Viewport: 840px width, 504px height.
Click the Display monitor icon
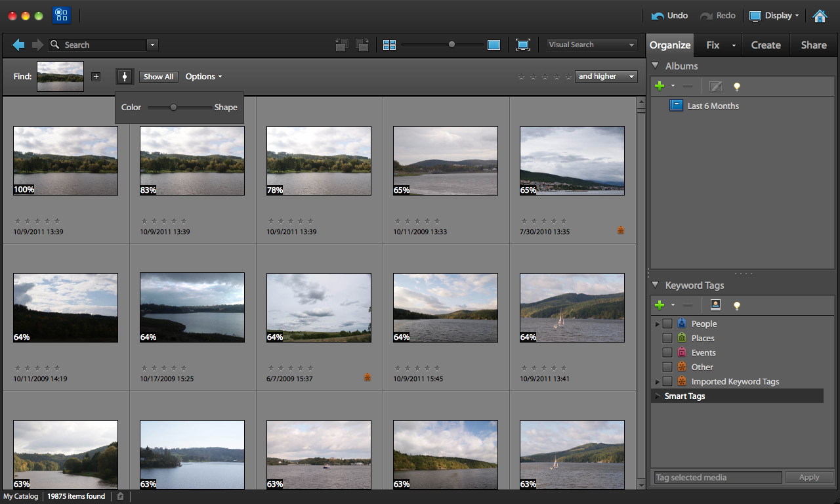point(755,16)
